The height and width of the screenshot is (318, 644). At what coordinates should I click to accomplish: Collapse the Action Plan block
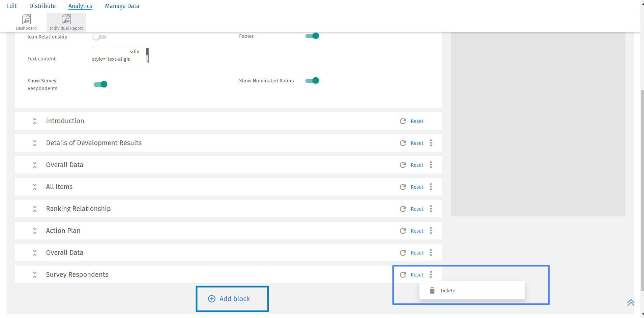tap(35, 231)
